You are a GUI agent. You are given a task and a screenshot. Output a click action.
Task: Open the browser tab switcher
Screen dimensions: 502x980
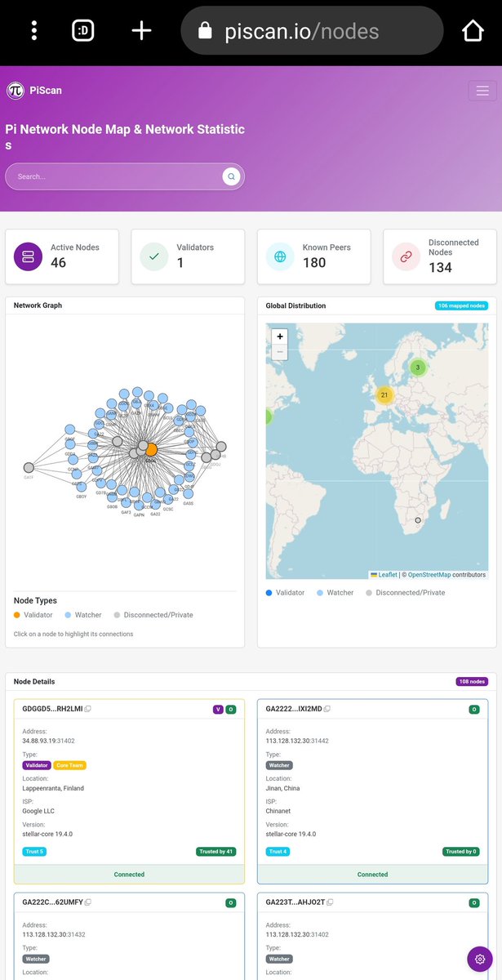[82, 31]
